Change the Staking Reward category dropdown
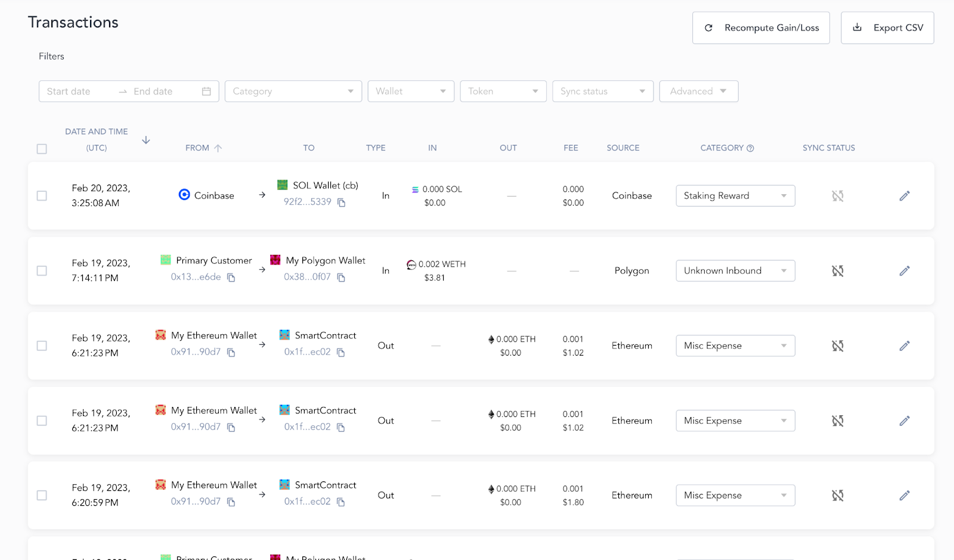The image size is (954, 560). 735,196
